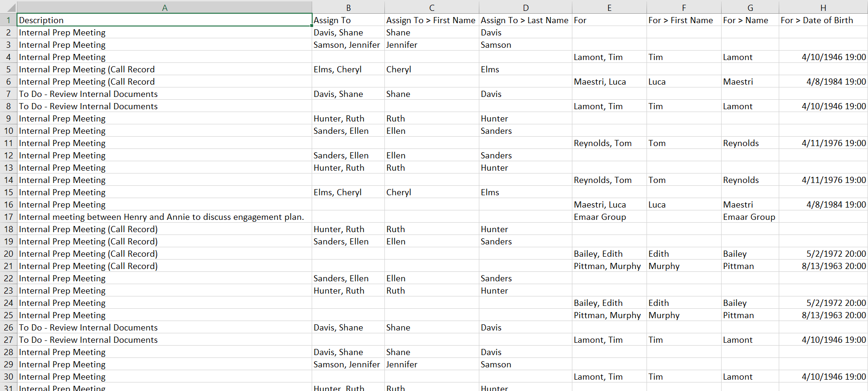The height and width of the screenshot is (391, 868).
Task: Click 'To Do - Review Internal Documents' in row 8
Action: [88, 106]
